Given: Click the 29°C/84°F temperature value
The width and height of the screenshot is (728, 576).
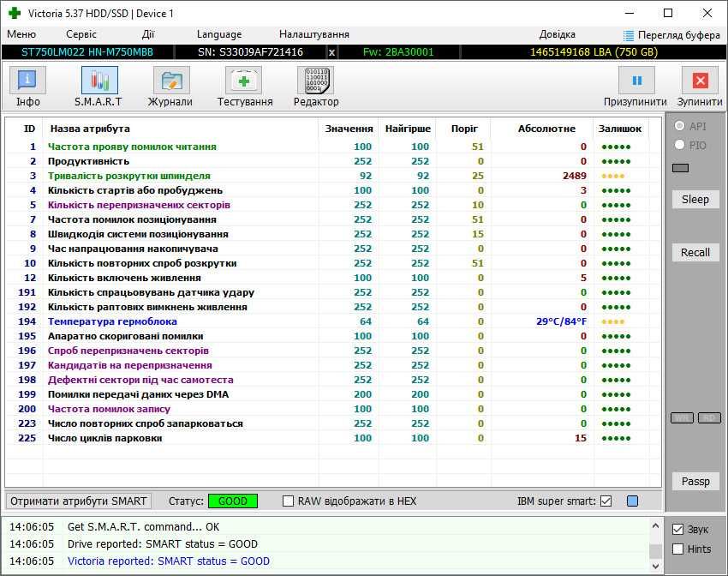Looking at the screenshot, I should tap(561, 321).
